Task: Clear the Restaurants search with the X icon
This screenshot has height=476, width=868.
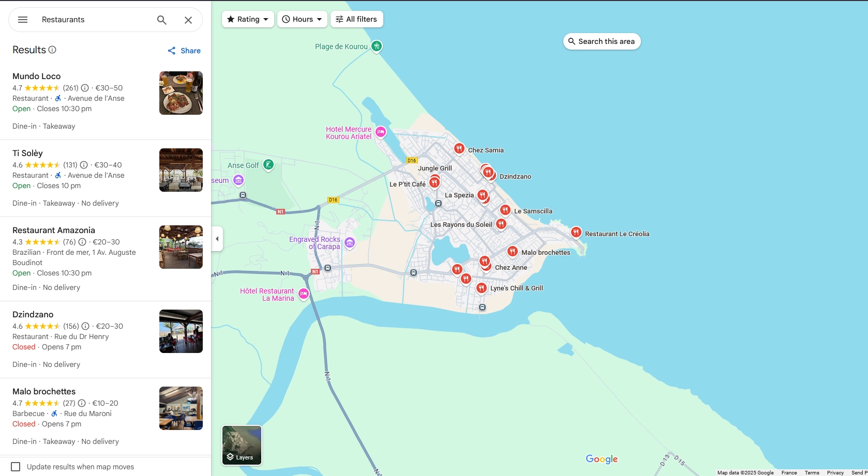Action: pyautogui.click(x=188, y=20)
